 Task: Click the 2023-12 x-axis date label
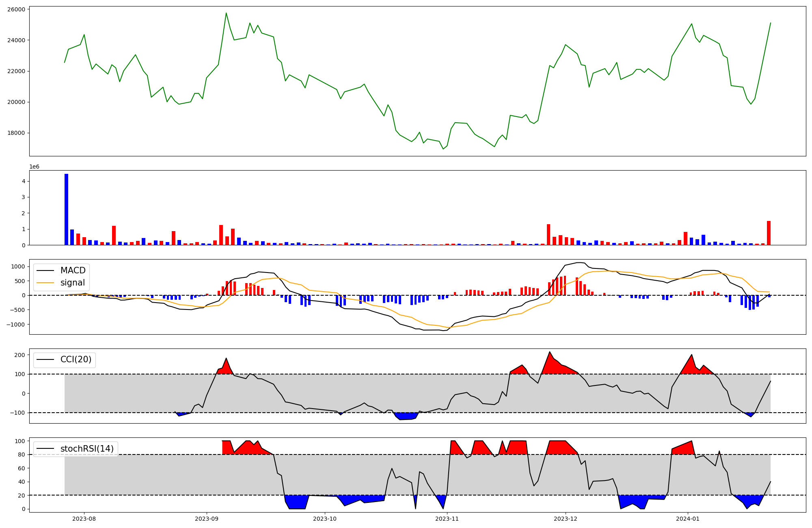point(566,519)
